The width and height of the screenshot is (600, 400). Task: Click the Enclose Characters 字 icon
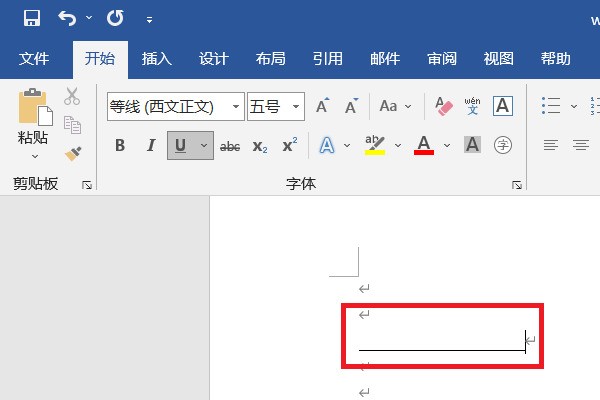[503, 145]
